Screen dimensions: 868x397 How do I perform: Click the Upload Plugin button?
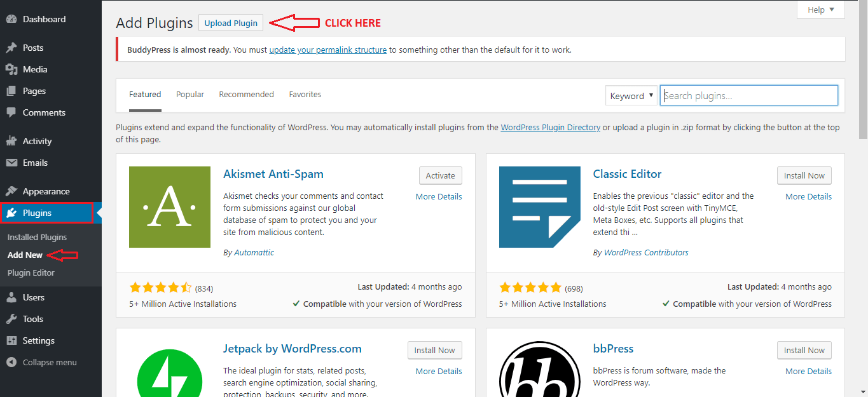[231, 23]
